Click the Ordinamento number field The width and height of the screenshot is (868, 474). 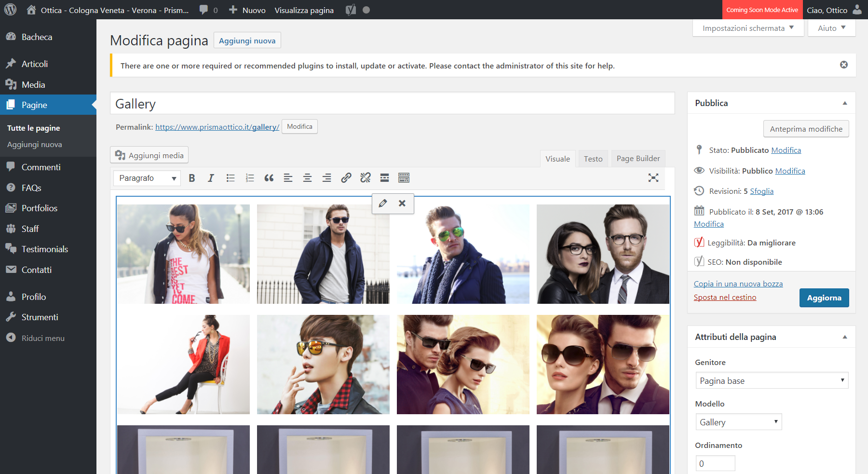point(715,463)
